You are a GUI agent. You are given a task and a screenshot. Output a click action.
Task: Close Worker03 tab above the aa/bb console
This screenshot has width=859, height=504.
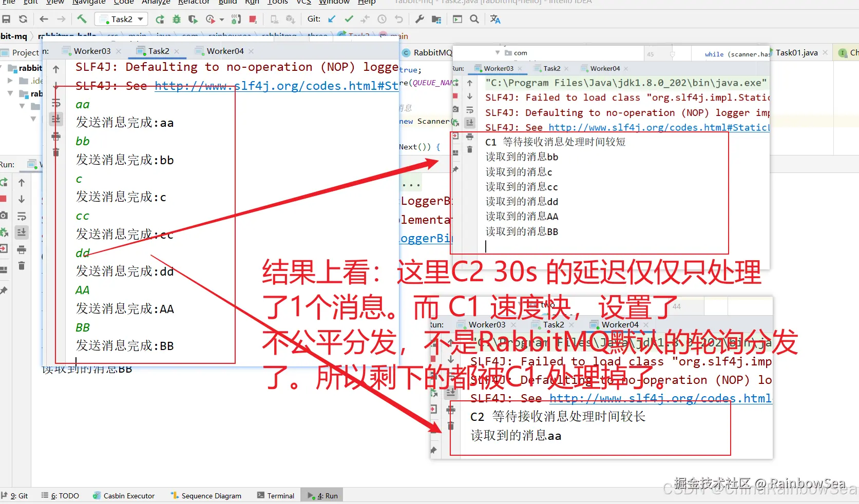[x=119, y=51]
